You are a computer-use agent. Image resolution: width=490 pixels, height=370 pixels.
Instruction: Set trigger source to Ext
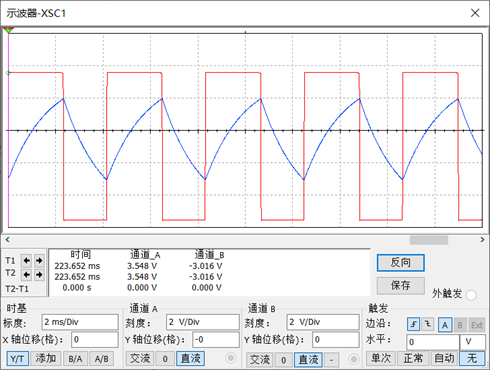(477, 325)
